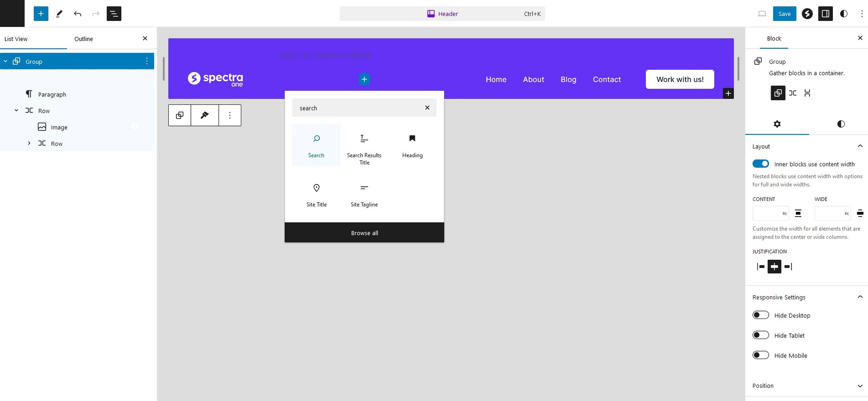Click the Save button

(x=784, y=14)
